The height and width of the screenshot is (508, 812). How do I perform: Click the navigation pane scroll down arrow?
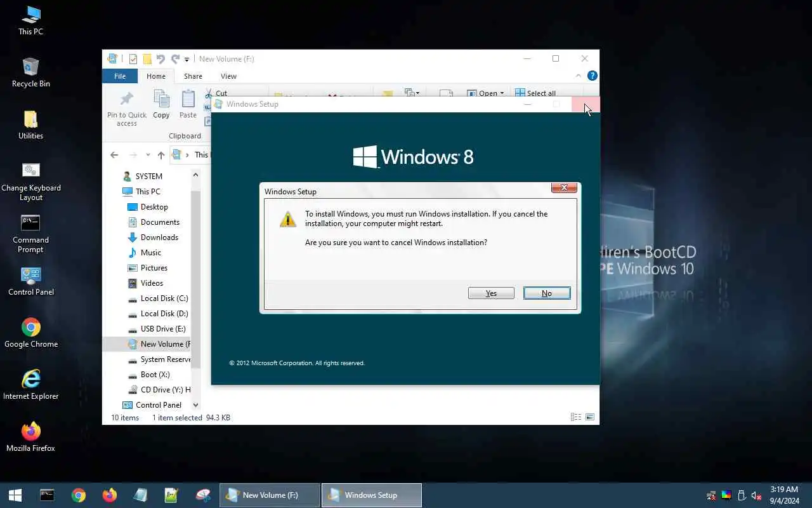[195, 405]
